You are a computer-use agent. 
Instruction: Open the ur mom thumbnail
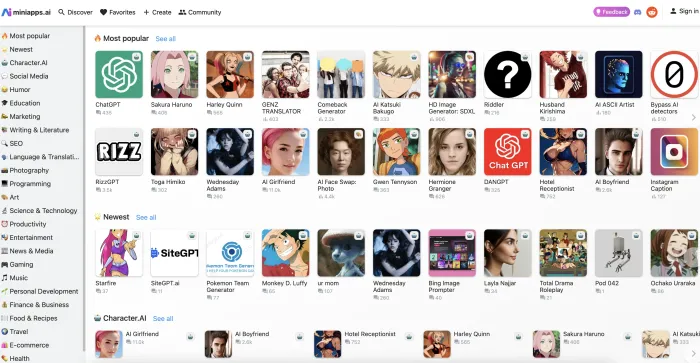coord(341,253)
